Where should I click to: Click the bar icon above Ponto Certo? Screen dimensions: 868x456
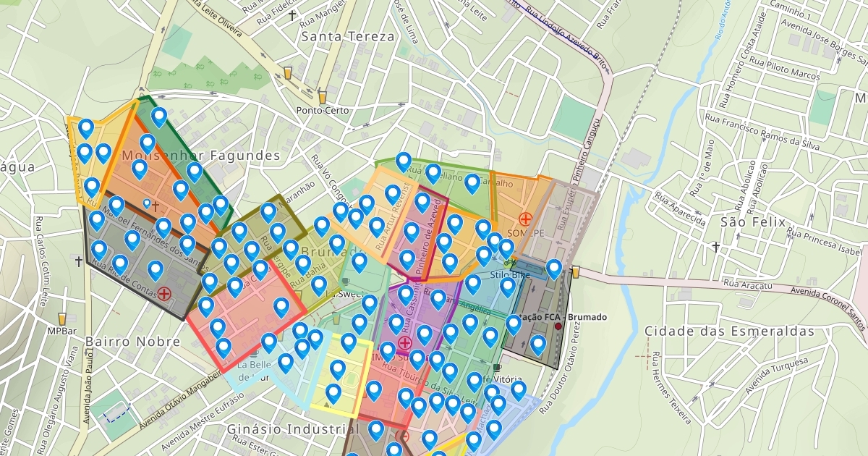click(x=322, y=96)
